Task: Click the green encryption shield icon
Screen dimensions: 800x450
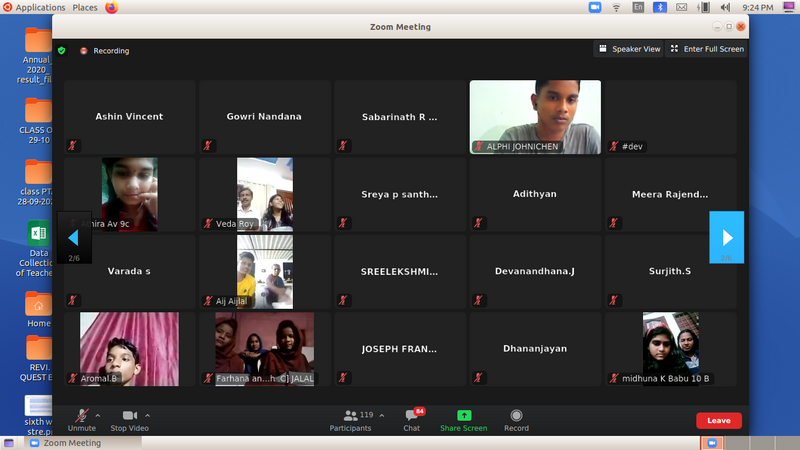Action: [x=61, y=50]
